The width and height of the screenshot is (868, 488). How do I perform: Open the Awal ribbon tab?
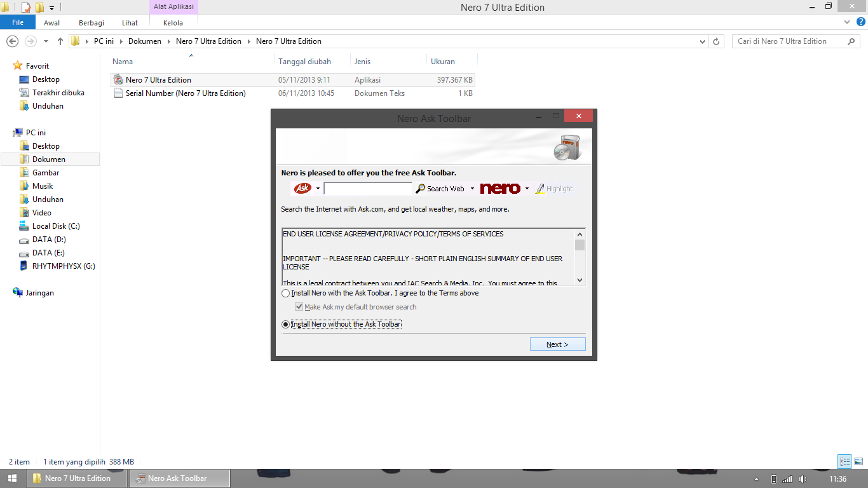[52, 23]
